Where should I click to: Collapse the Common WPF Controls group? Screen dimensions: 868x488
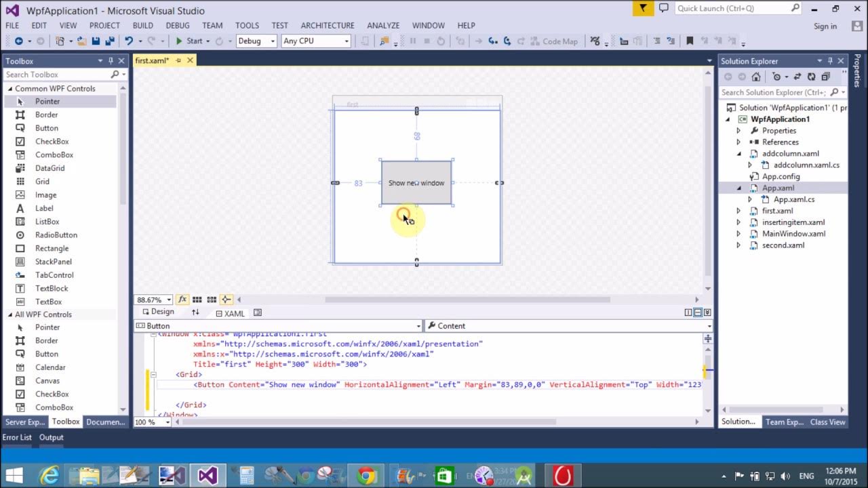(x=10, y=89)
